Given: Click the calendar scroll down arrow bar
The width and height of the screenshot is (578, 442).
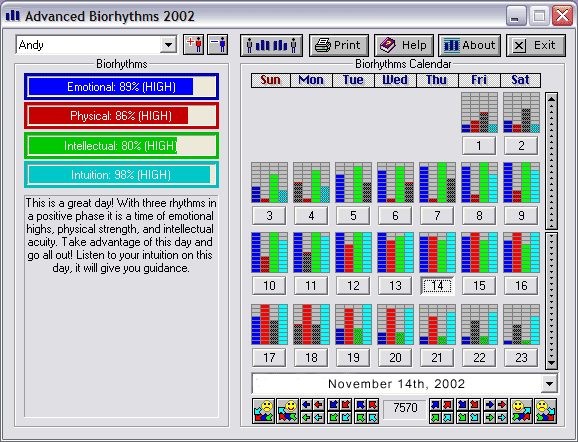Looking at the screenshot, I should tap(551, 300).
